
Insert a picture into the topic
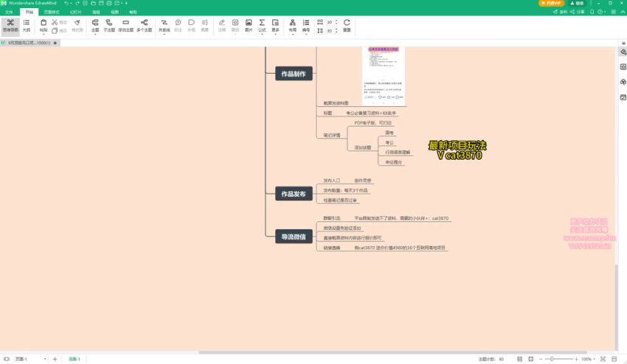(249, 26)
